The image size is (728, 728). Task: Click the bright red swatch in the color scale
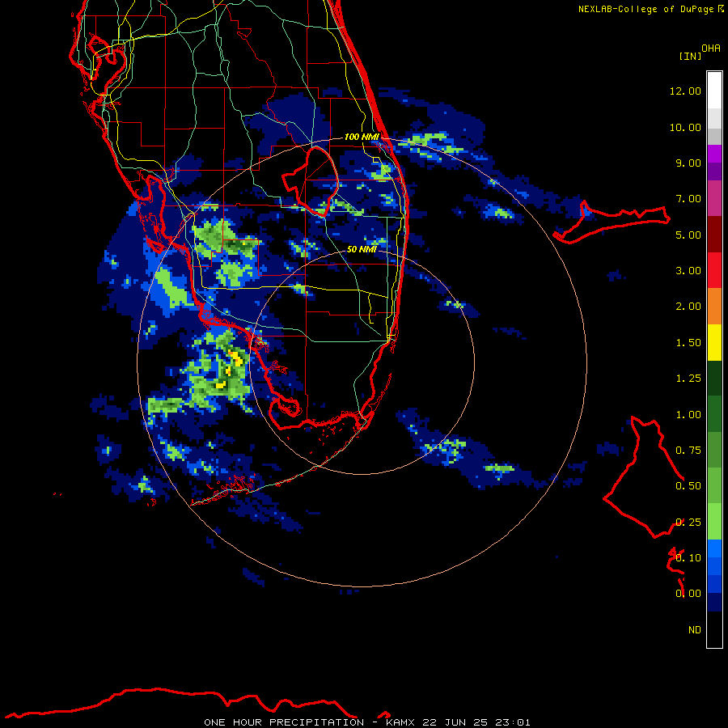coord(714,270)
